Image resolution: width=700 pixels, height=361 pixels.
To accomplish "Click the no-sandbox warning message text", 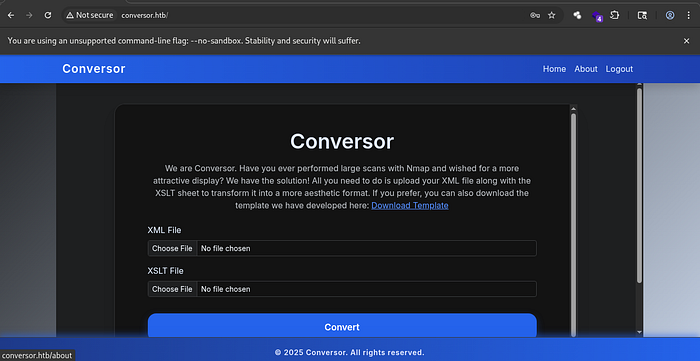I will [x=184, y=41].
